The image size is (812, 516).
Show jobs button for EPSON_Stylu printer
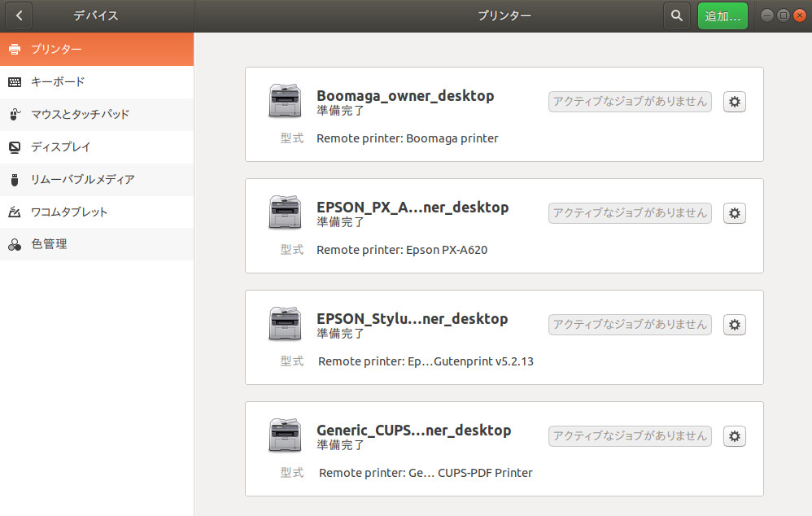(630, 325)
